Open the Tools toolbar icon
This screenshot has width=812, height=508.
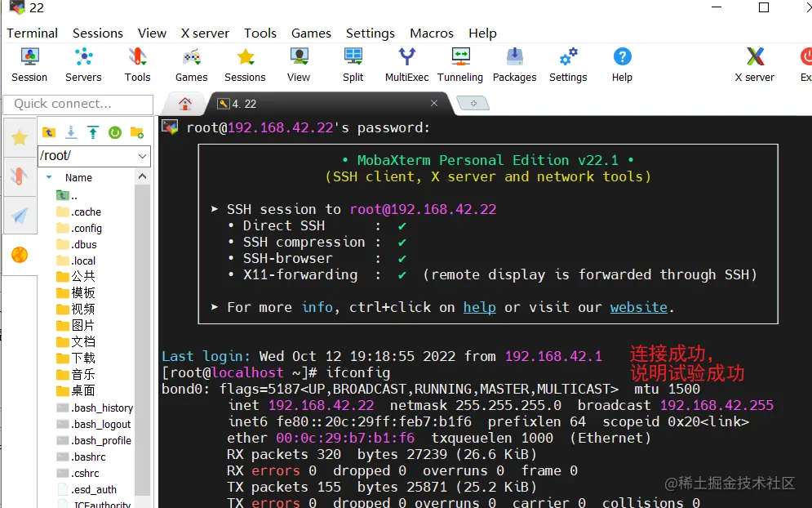(x=137, y=65)
